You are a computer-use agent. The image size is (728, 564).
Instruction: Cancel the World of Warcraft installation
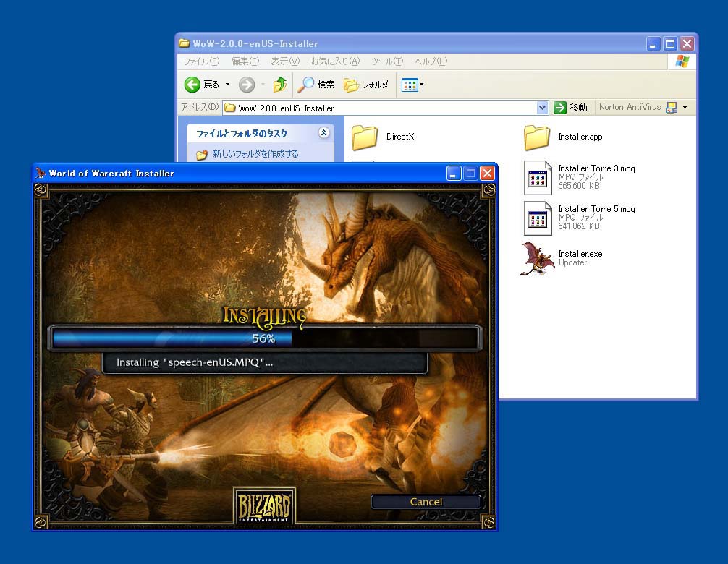click(x=426, y=502)
